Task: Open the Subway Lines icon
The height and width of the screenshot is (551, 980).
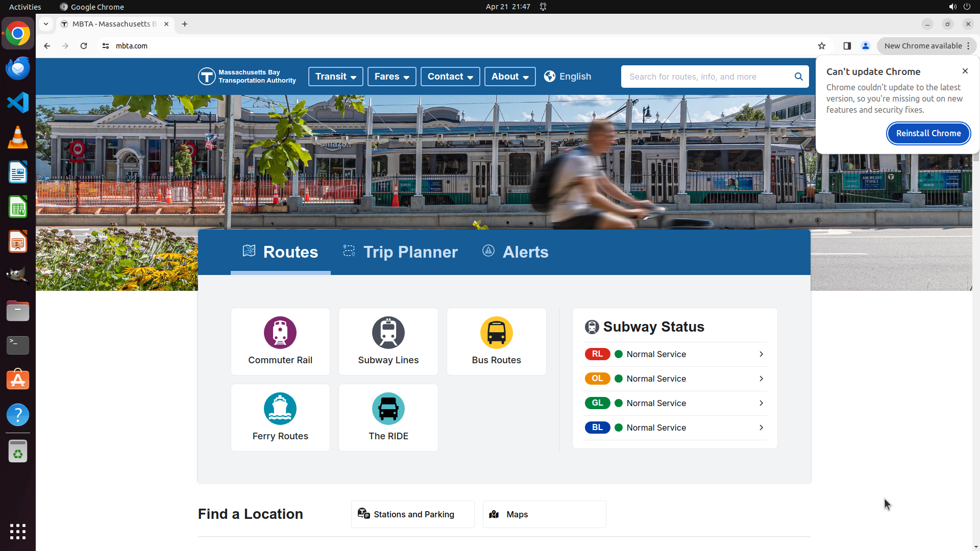Action: [388, 333]
